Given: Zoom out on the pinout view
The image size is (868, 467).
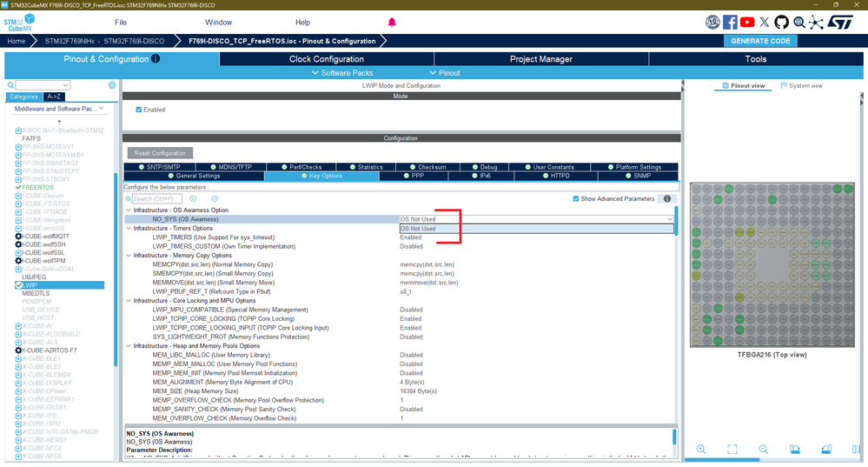Looking at the screenshot, I should click(x=764, y=450).
